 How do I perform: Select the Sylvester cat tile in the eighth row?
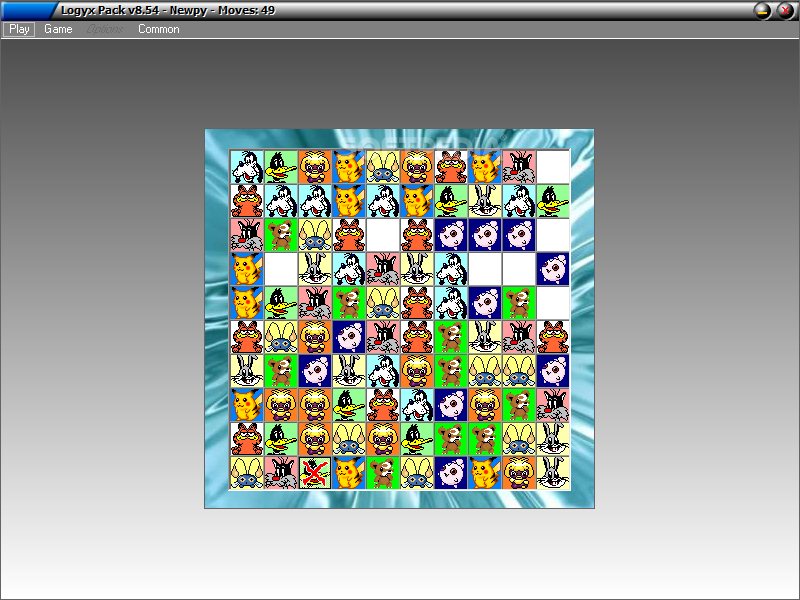tap(553, 405)
